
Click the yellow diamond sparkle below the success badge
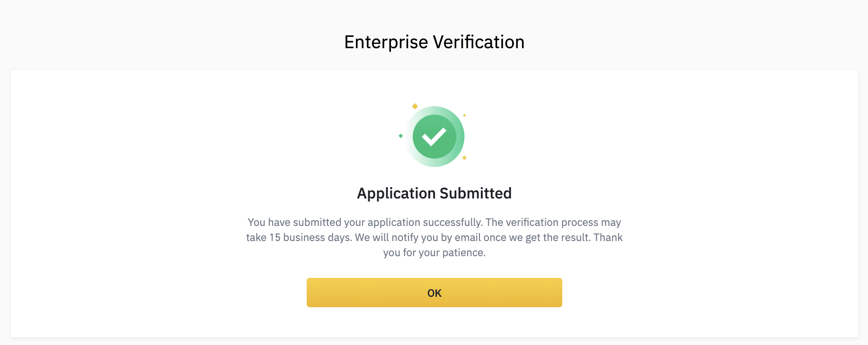[x=464, y=158]
